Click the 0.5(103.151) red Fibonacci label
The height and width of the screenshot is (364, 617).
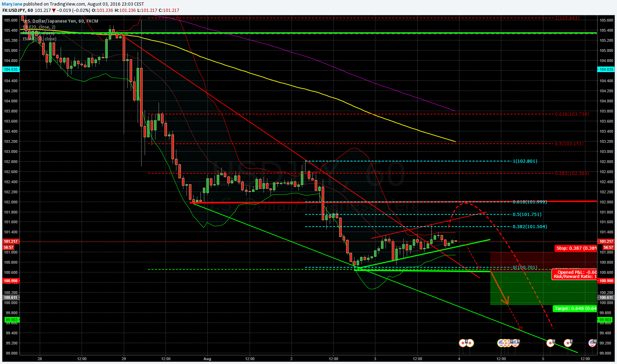pos(569,144)
